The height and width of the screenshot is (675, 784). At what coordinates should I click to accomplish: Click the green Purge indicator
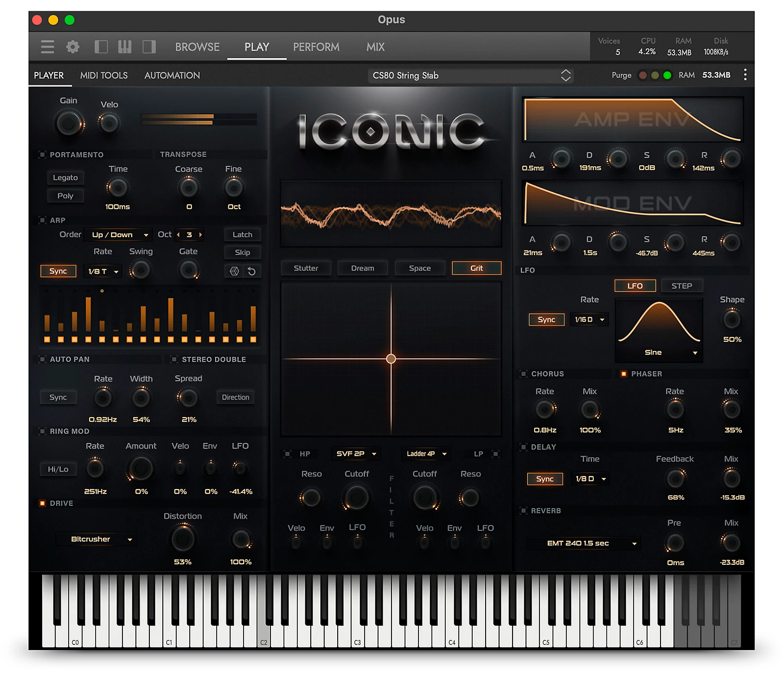click(x=667, y=75)
